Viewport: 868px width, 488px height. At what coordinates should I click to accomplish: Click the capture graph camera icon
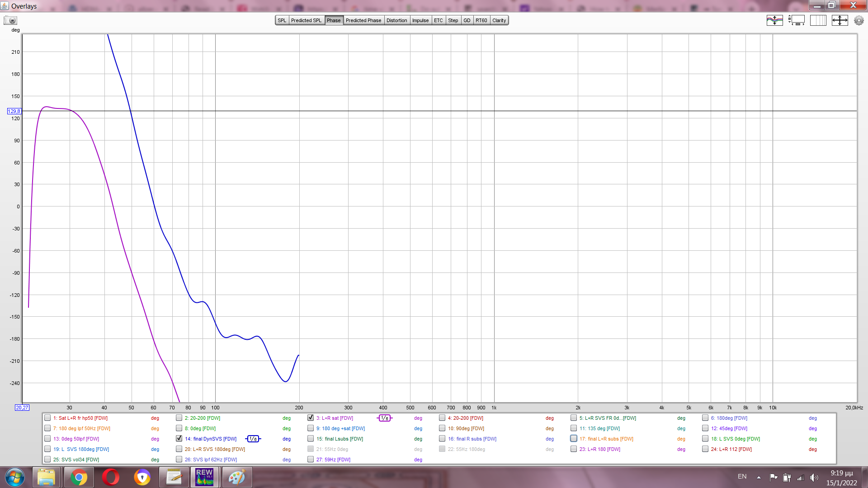pyautogui.click(x=10, y=20)
